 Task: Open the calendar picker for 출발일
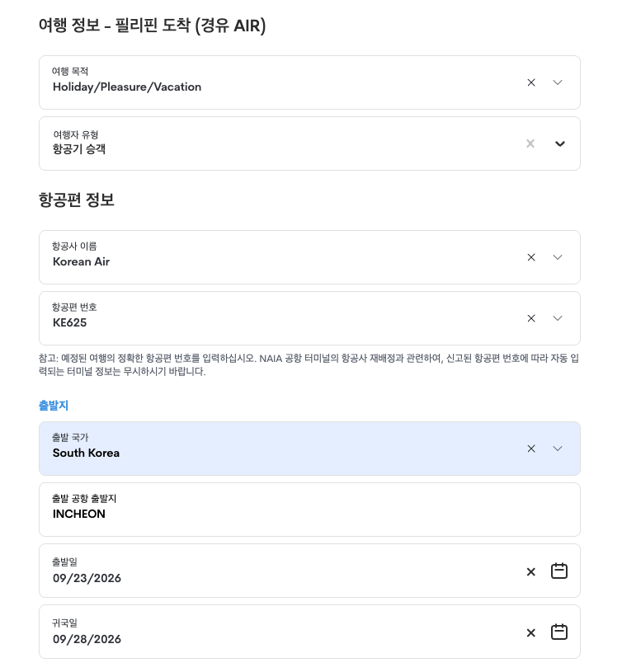559,571
